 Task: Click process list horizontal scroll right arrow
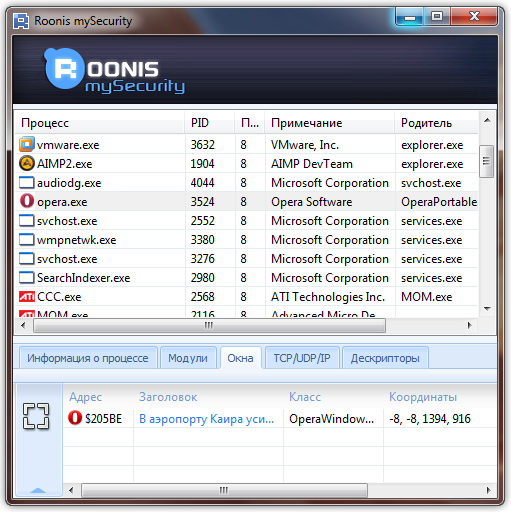[470, 325]
